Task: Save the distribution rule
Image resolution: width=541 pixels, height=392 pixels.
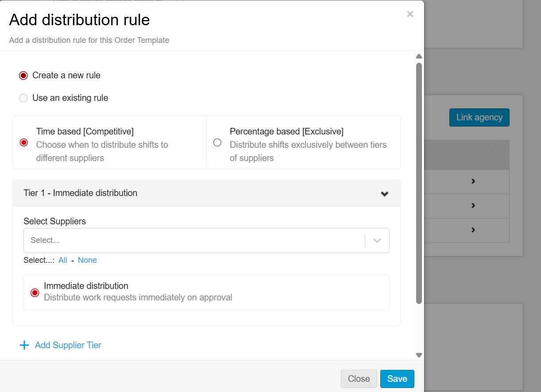Action: pos(397,379)
